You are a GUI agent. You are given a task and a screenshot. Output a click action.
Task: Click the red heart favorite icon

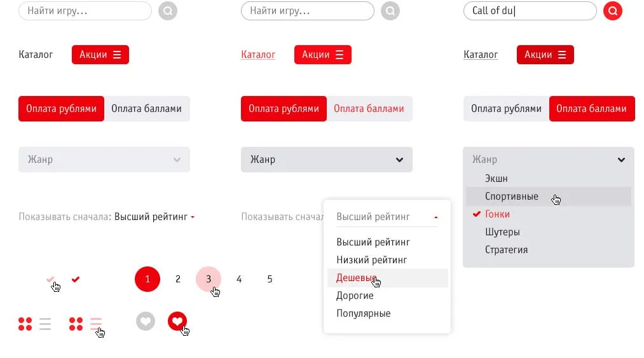pos(177,321)
